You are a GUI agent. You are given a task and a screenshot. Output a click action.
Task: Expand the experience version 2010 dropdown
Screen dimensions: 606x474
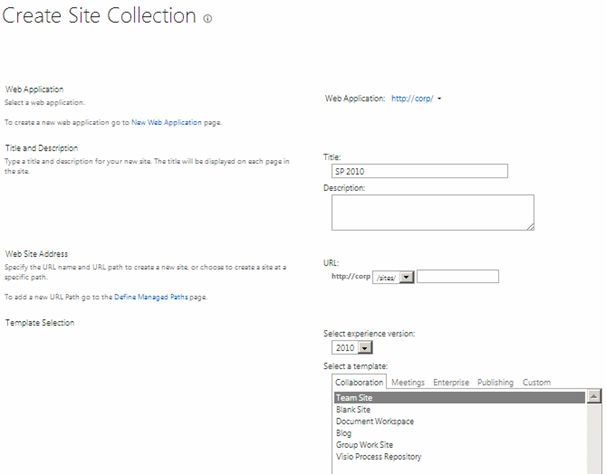click(350, 347)
